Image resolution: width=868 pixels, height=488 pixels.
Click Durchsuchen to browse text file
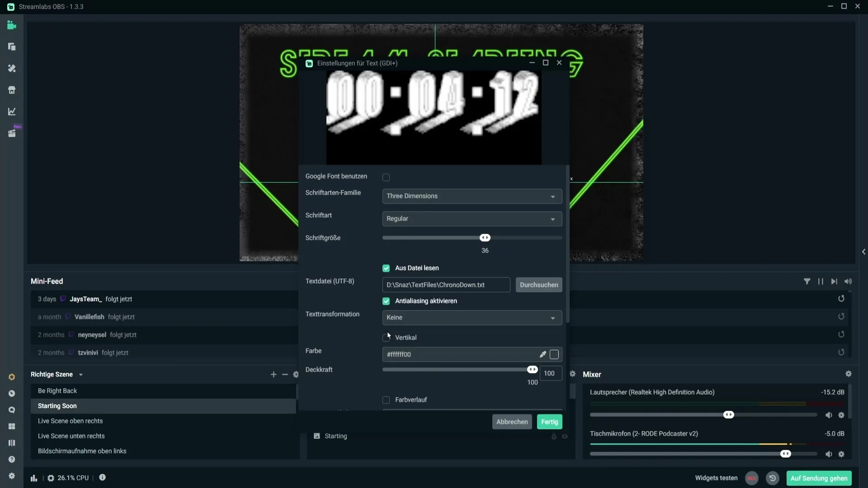coord(539,285)
